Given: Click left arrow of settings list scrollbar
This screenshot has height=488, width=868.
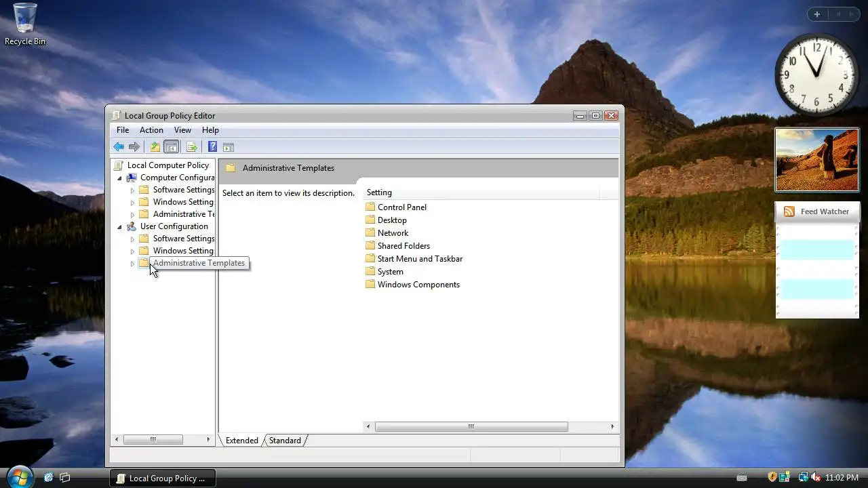Looking at the screenshot, I should 369,427.
